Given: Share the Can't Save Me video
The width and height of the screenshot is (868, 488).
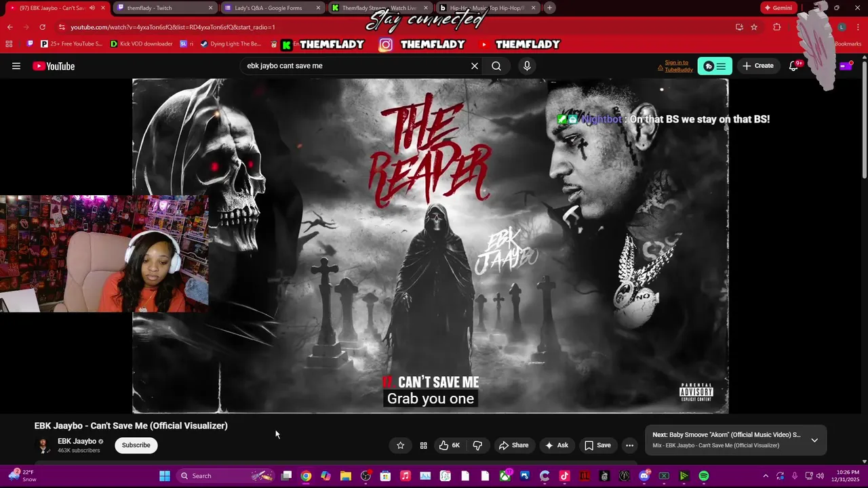Looking at the screenshot, I should coord(513,445).
